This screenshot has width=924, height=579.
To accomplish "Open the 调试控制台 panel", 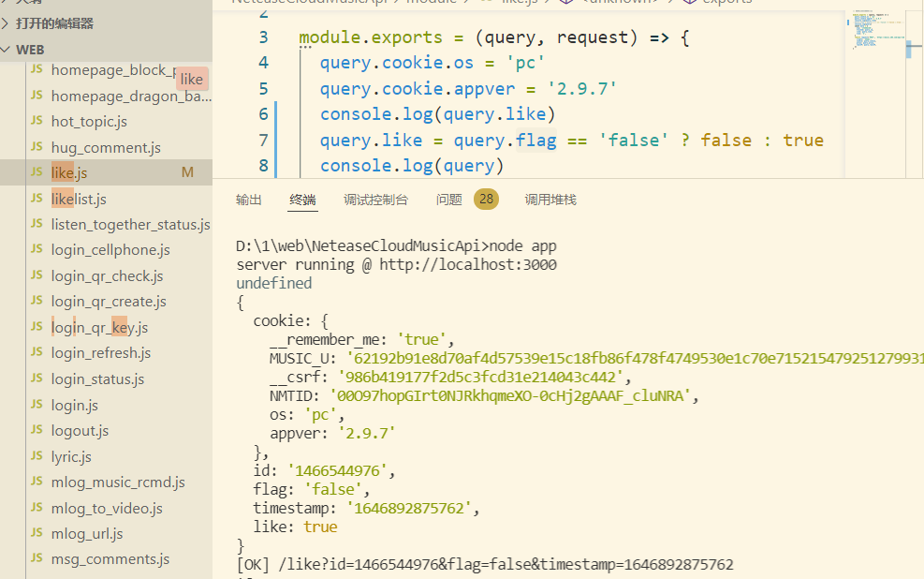I will [374, 199].
